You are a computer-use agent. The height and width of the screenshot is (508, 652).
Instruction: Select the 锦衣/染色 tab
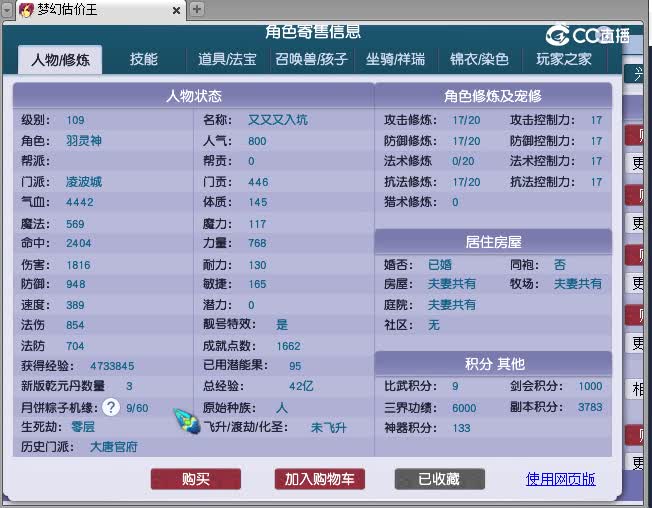coord(479,59)
